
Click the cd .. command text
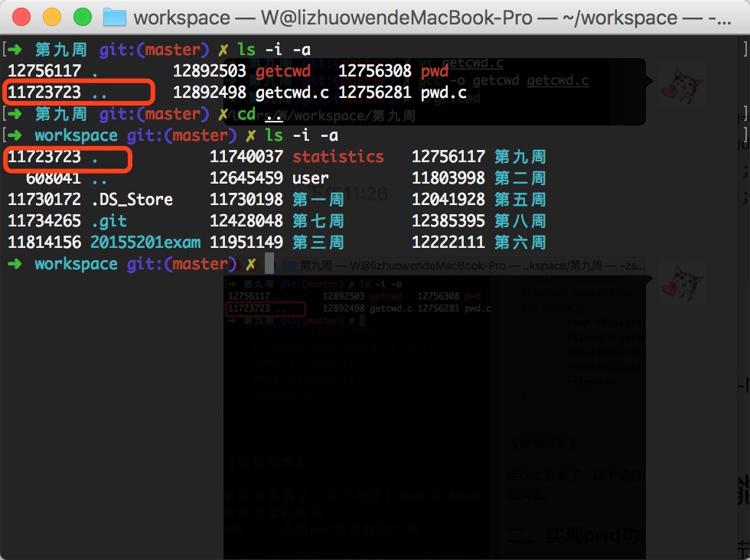(259, 114)
